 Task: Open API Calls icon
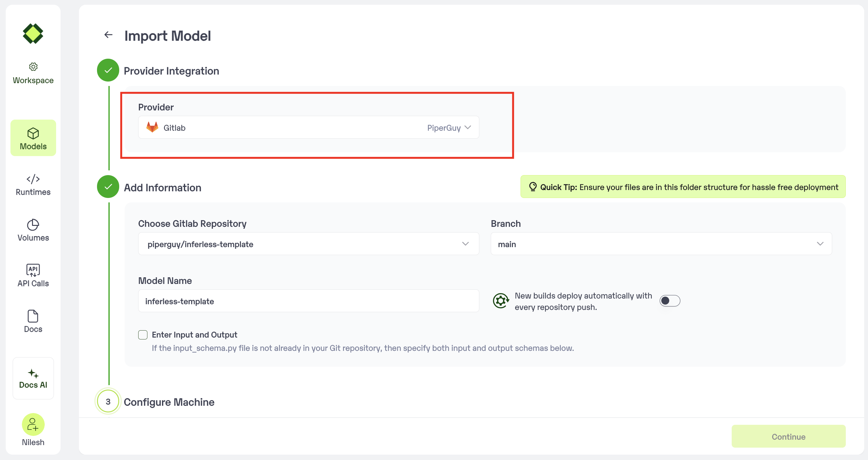click(33, 270)
